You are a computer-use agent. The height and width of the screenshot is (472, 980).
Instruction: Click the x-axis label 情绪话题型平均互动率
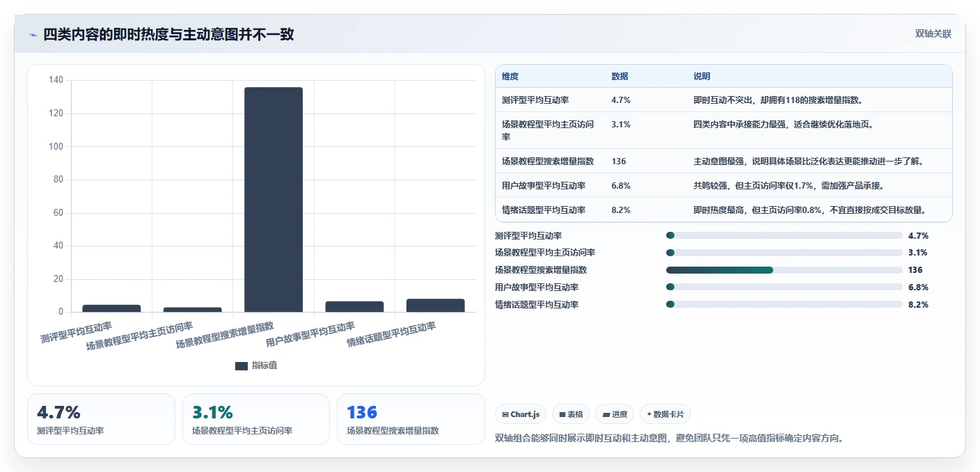(x=391, y=334)
